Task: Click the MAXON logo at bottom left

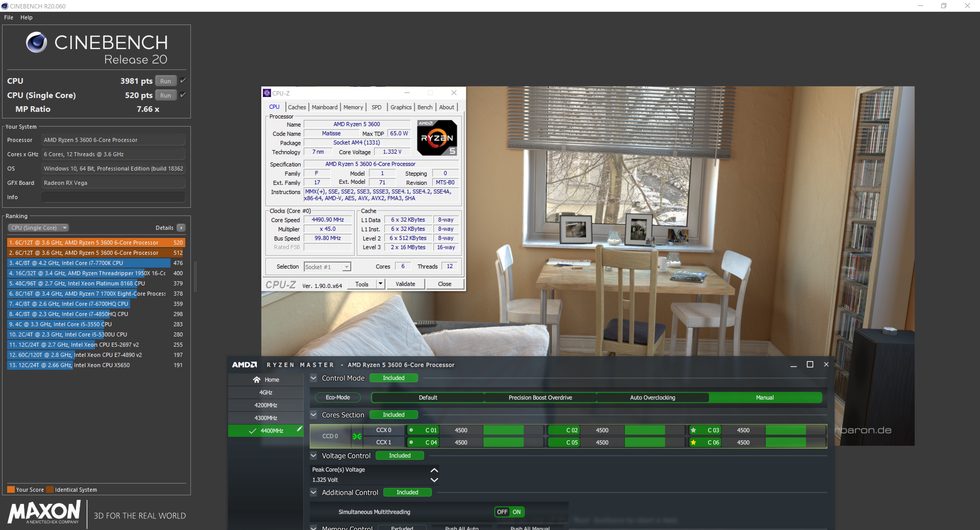Action: (44, 512)
